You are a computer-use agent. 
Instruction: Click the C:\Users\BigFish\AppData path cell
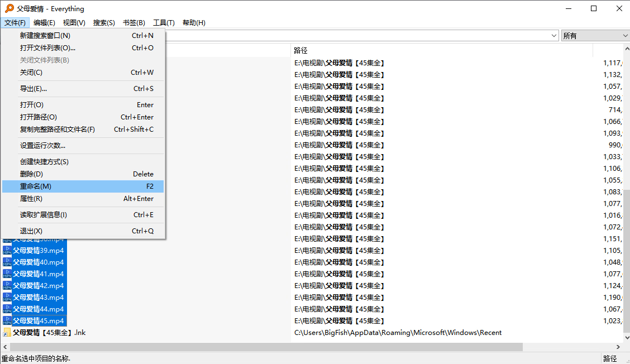tap(398, 332)
